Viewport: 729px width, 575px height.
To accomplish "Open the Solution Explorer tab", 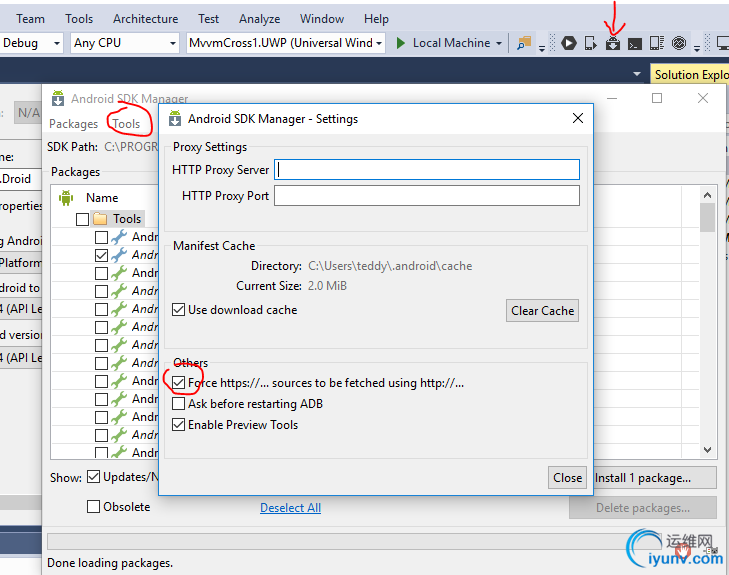I will [690, 74].
